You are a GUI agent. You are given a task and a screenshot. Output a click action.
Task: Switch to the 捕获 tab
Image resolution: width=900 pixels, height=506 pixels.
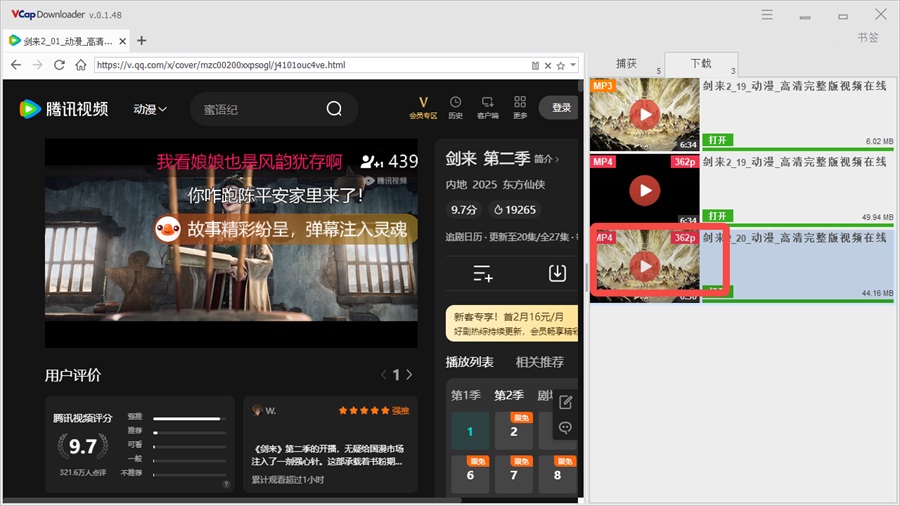626,64
